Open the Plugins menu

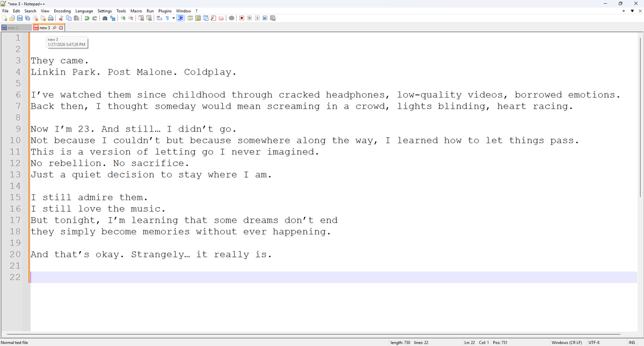165,11
